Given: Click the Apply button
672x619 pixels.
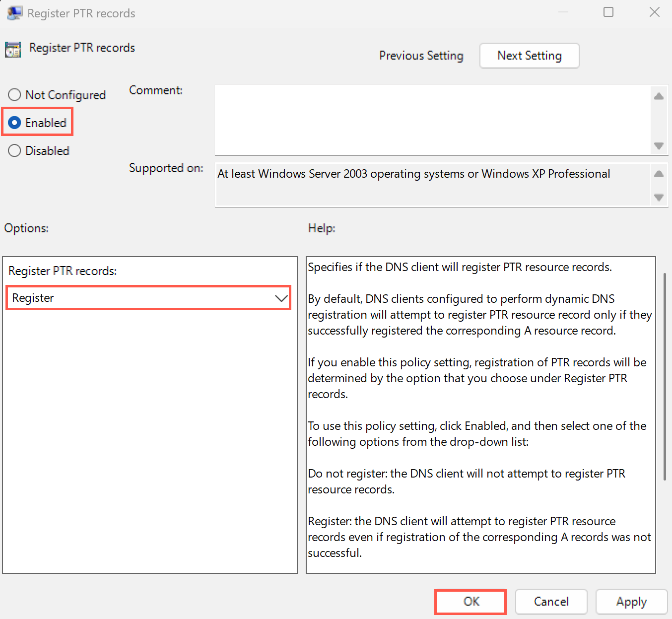Looking at the screenshot, I should tap(632, 602).
